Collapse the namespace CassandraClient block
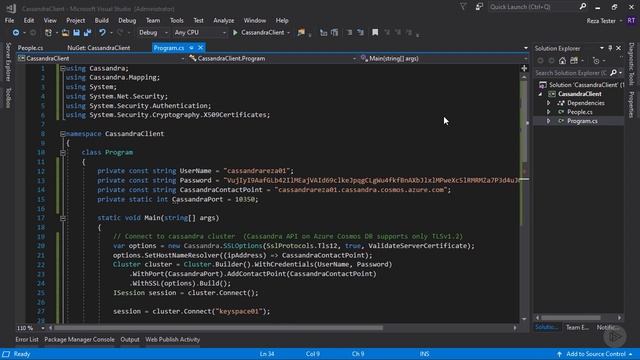This screenshot has height=360, width=640. coord(62,134)
